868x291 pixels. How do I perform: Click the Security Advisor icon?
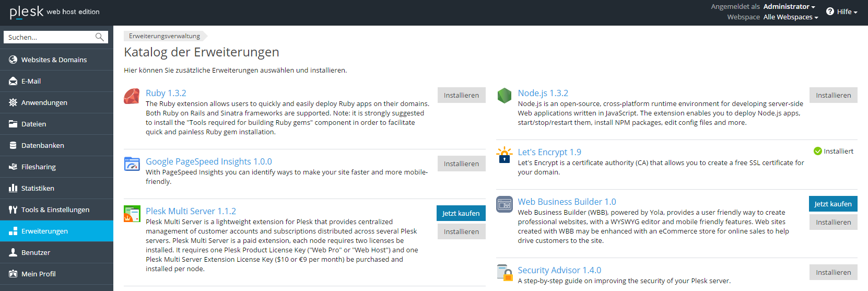click(x=504, y=273)
